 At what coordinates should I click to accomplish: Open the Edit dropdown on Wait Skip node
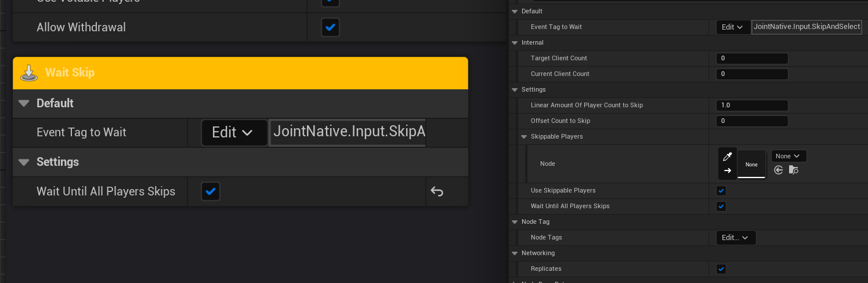234,133
